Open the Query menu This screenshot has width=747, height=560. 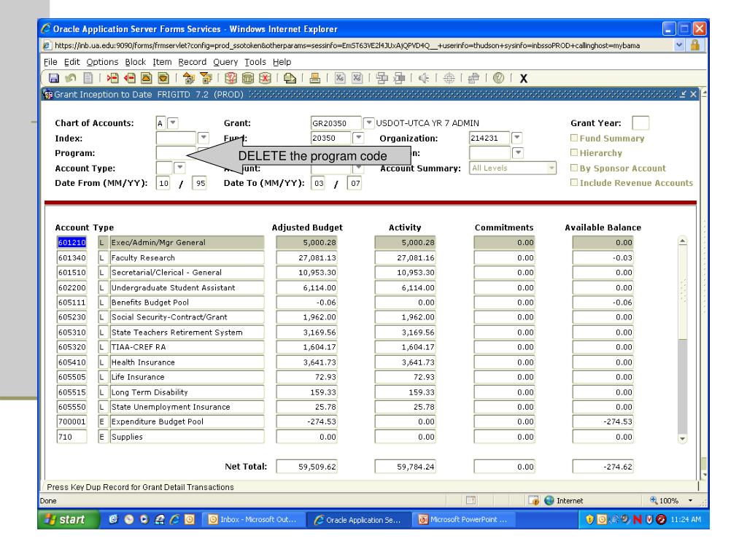coord(225,62)
